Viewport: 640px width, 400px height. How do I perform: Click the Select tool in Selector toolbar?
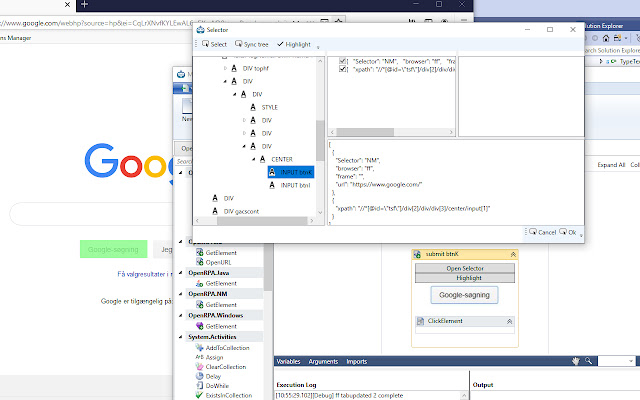(x=214, y=44)
